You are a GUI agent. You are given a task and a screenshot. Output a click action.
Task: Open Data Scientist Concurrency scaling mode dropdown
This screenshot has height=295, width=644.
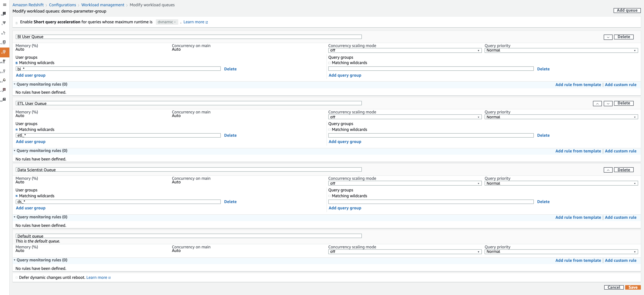tap(405, 183)
